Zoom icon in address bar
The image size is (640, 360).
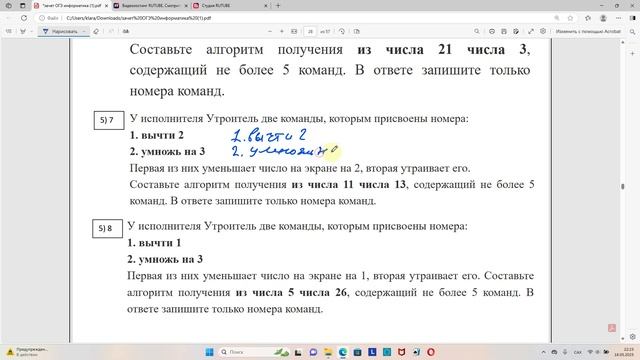tap(557, 18)
